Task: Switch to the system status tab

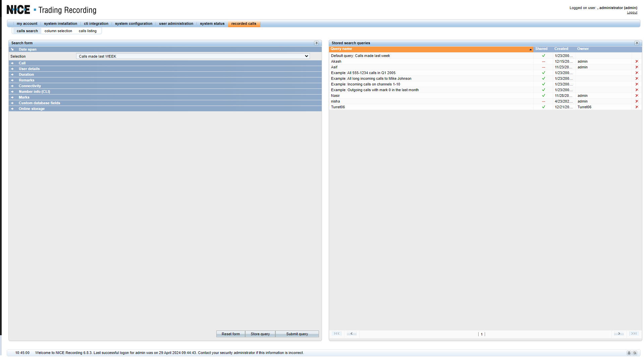Action: [x=212, y=24]
